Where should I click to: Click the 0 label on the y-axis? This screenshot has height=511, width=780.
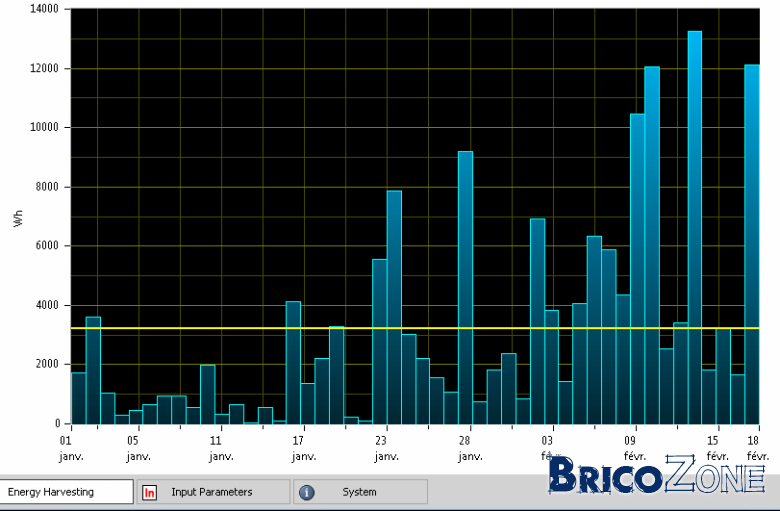tap(57, 423)
